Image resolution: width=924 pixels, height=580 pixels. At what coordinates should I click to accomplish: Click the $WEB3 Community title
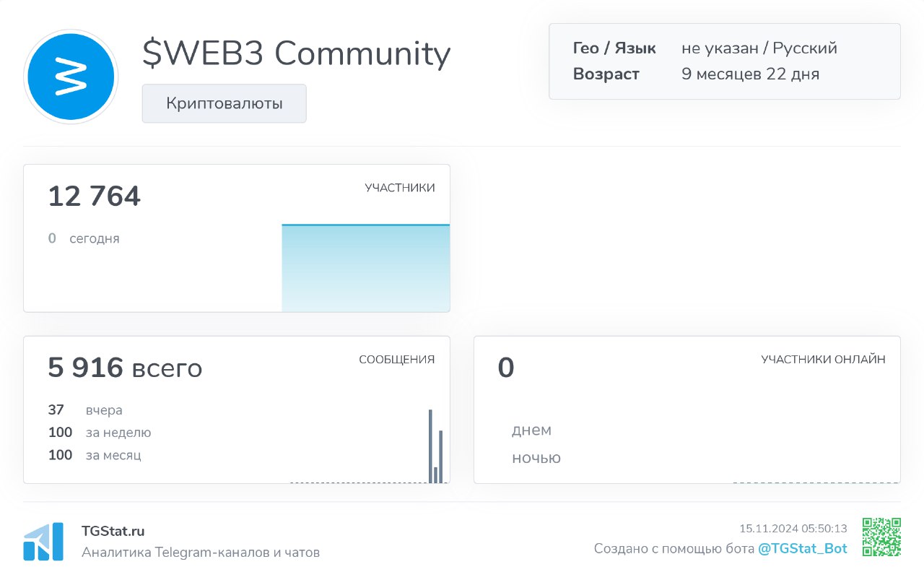(297, 53)
